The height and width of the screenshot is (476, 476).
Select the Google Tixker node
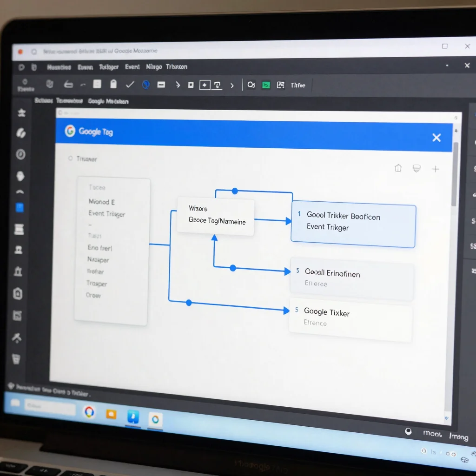pyautogui.click(x=350, y=320)
